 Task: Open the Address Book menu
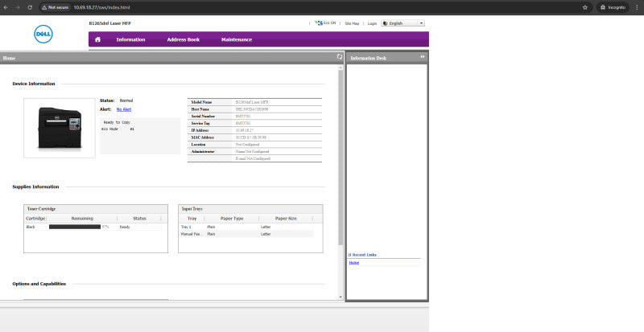click(184, 40)
